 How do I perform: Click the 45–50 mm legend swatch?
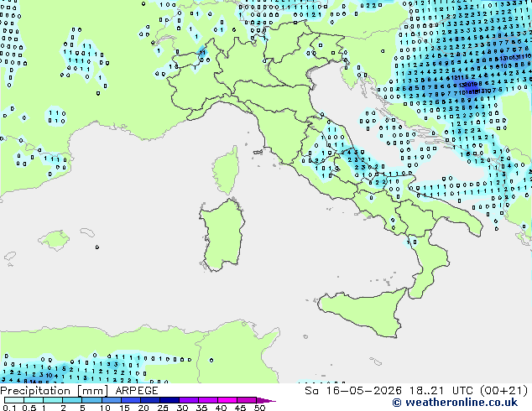pyautogui.click(x=247, y=400)
